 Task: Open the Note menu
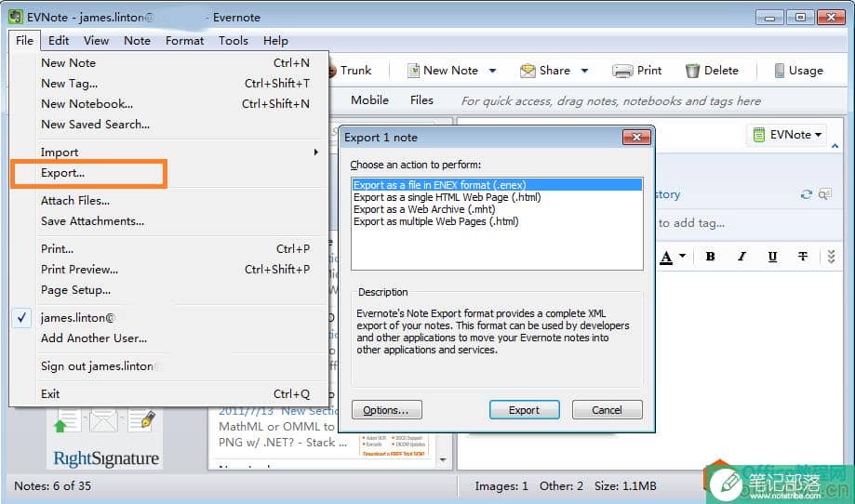pyautogui.click(x=137, y=40)
